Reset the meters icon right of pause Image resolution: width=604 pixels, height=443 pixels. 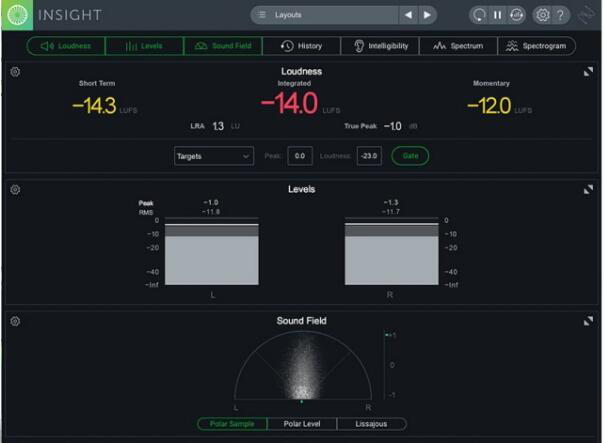click(x=516, y=15)
